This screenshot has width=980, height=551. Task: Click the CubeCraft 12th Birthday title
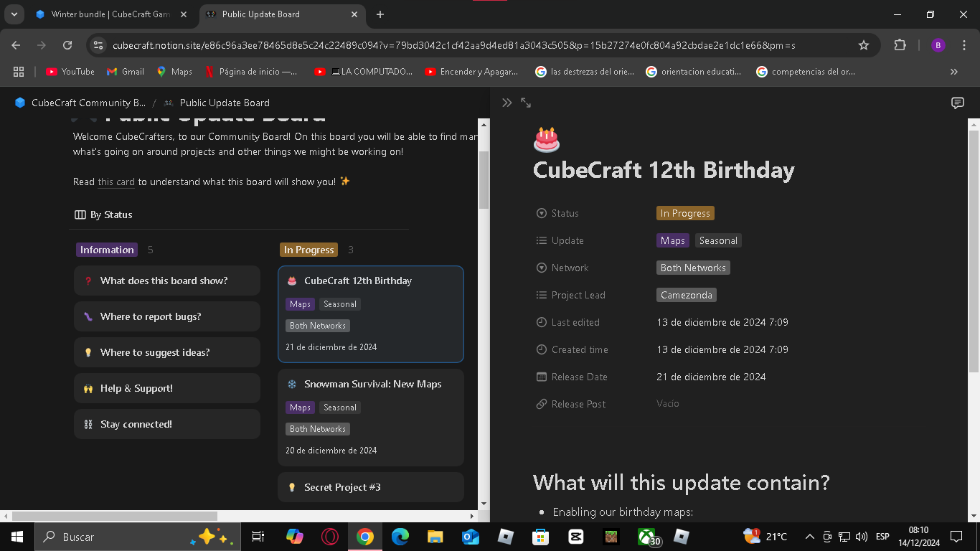664,170
